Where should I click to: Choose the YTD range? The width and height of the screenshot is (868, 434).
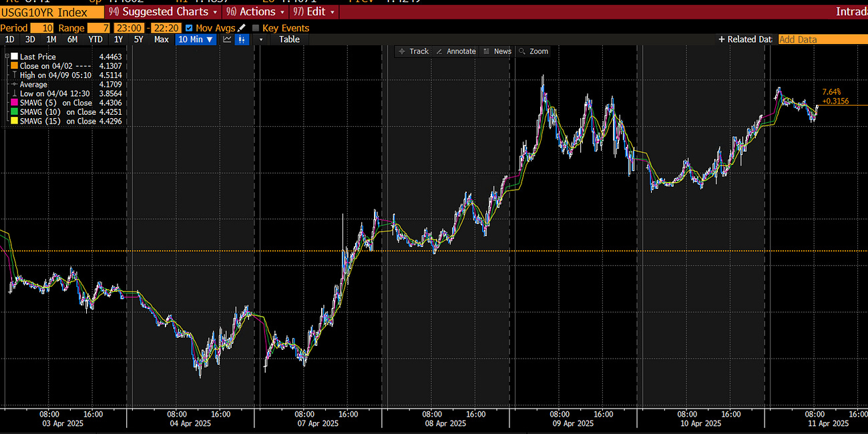[95, 39]
